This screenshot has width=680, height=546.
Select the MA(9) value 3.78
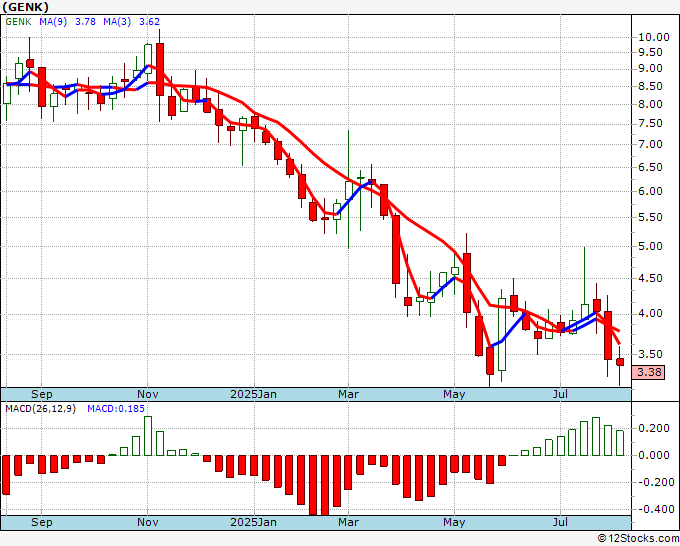pos(85,21)
